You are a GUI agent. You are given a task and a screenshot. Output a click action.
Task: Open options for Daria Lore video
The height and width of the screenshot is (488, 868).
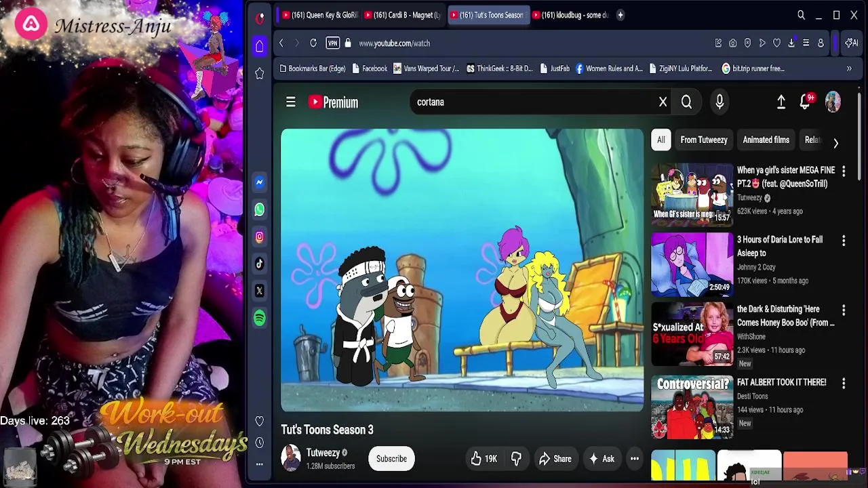pos(844,241)
